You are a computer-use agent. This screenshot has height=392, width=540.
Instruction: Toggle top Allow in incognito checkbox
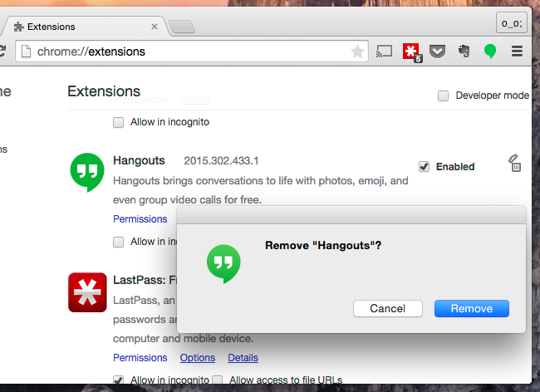tap(119, 123)
